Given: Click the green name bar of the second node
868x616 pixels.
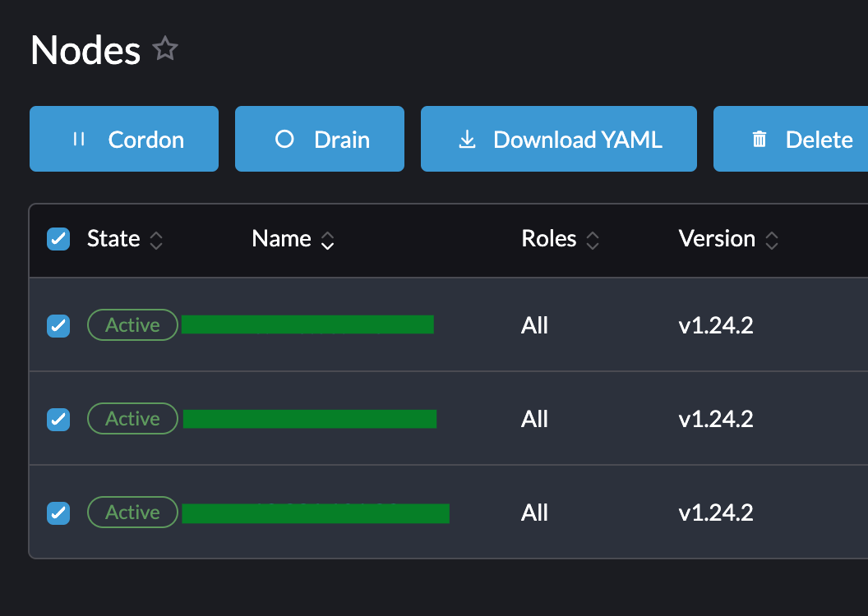Looking at the screenshot, I should click(x=311, y=418).
